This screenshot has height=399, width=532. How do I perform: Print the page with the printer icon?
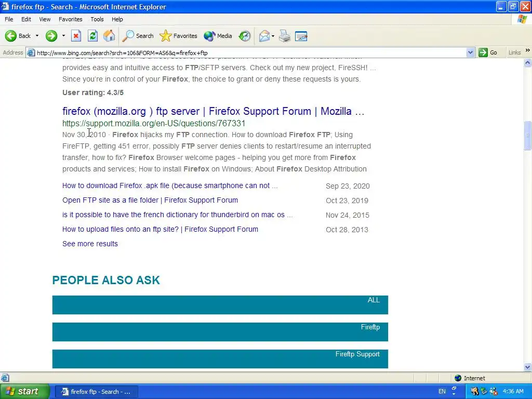(285, 36)
